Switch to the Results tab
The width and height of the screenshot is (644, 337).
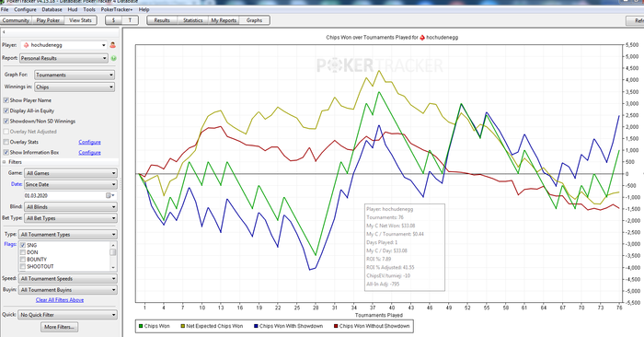point(162,20)
